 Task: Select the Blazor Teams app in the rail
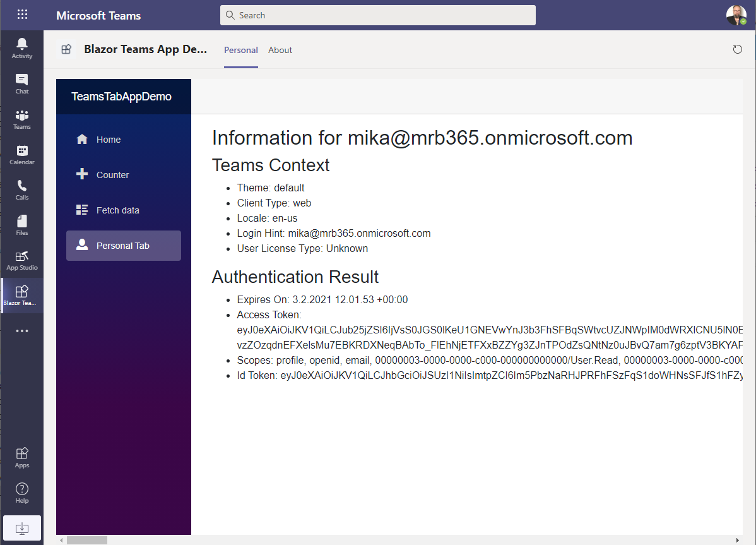coord(21,296)
